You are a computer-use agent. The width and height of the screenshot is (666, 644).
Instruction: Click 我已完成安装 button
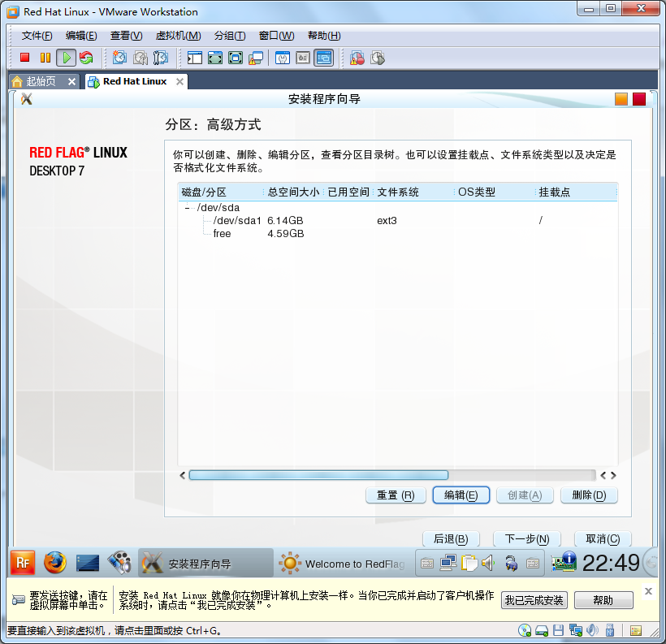(534, 600)
